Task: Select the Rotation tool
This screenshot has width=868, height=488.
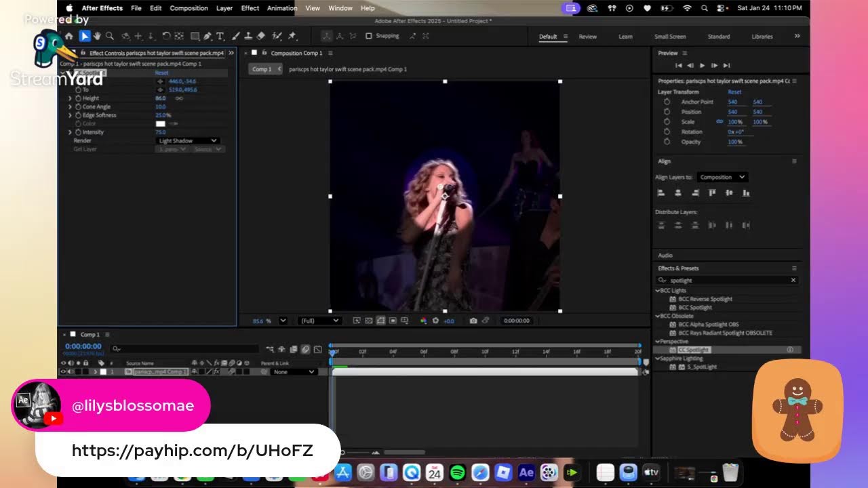Action: pyautogui.click(x=166, y=36)
